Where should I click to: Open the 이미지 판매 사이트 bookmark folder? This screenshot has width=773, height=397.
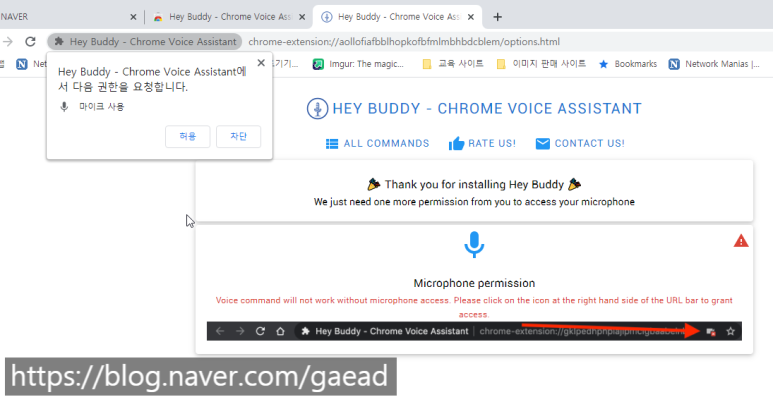(541, 64)
